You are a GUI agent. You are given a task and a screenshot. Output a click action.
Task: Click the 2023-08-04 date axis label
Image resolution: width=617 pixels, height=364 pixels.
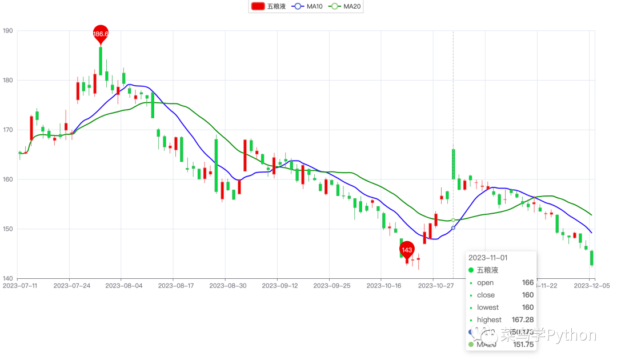click(x=124, y=286)
